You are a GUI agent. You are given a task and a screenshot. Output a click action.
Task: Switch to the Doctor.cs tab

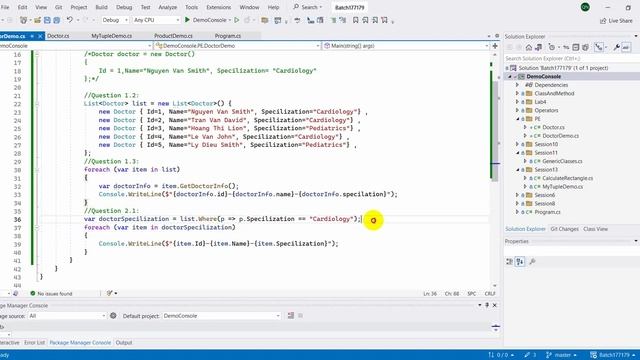click(58, 36)
